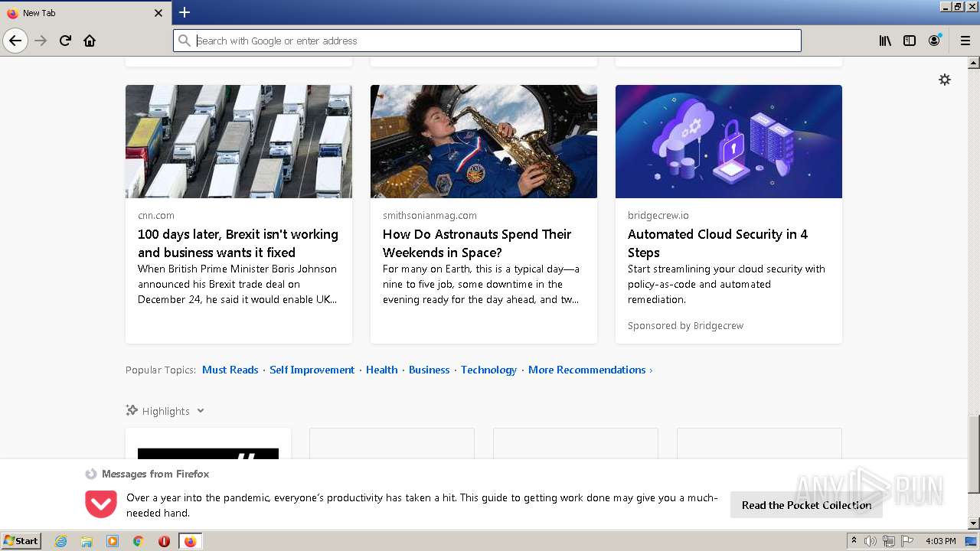This screenshot has width=980, height=551.
Task: Open new tab page settings gear
Action: point(945,80)
